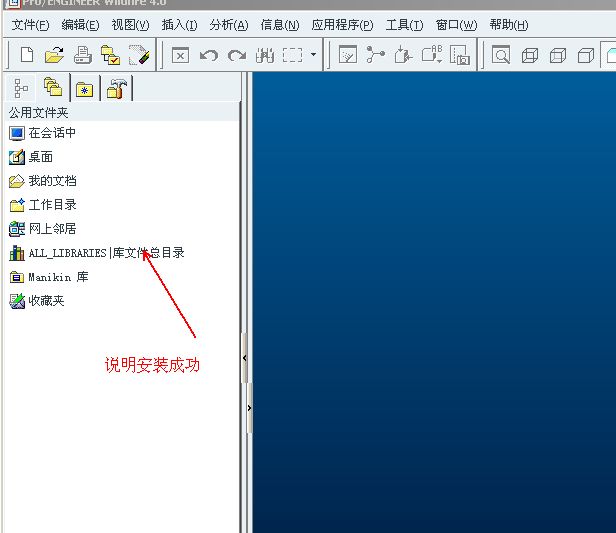Open the 插入(I) menu
Image resolution: width=616 pixels, height=533 pixels.
tap(180, 25)
